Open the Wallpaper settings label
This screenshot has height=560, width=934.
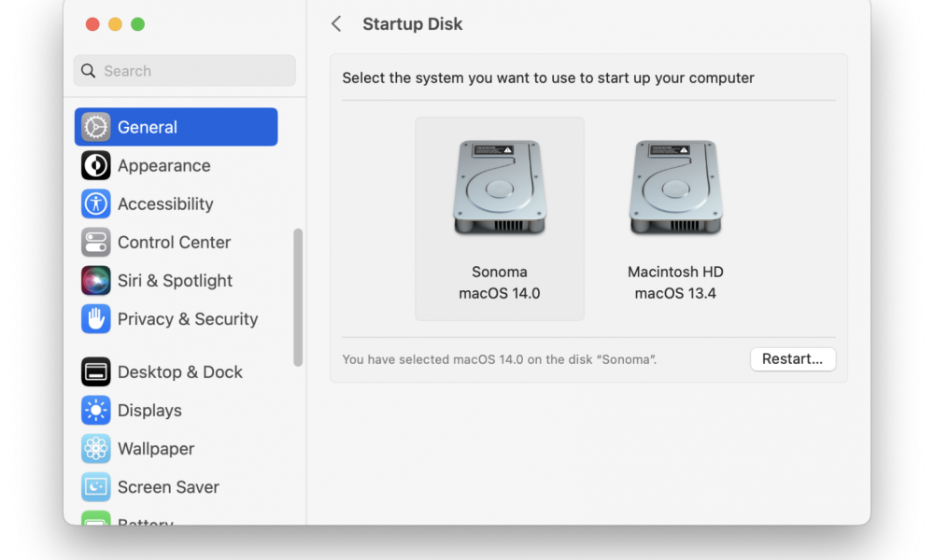coord(156,449)
